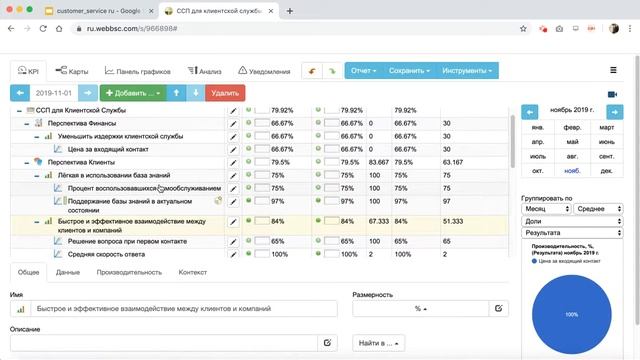Open the Отчет dropdown menu
This screenshot has height=360, width=640.
[363, 71]
